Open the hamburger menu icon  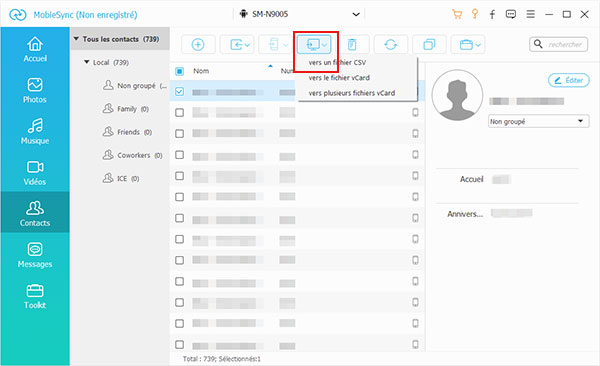tap(530, 15)
